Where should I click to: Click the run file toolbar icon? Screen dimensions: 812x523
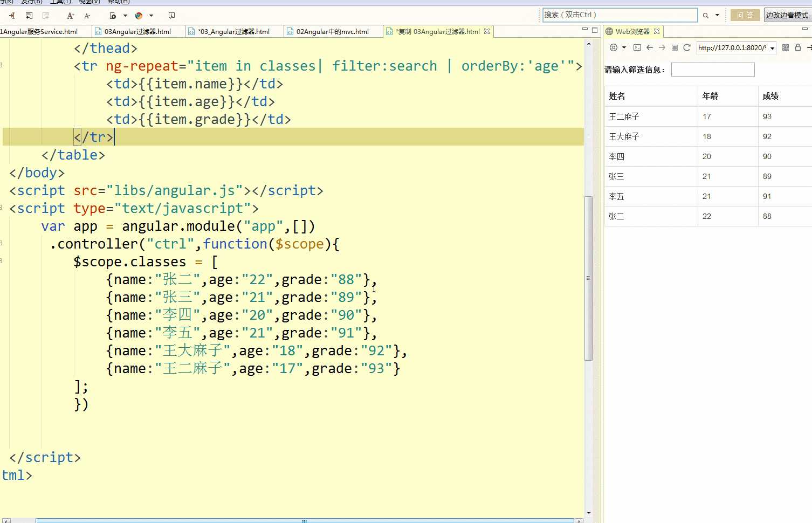tap(113, 16)
